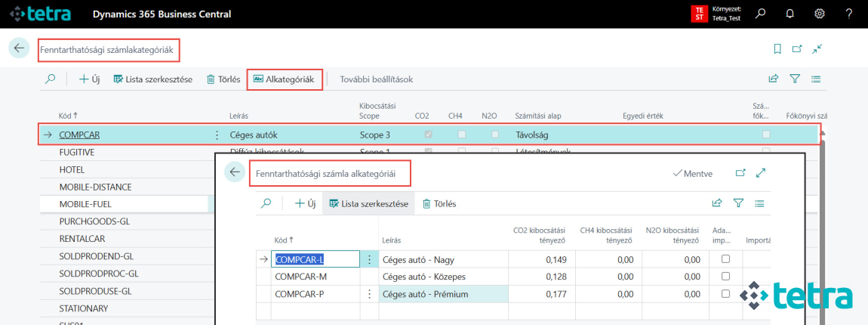Open row options menu for COMPCAR
The height and width of the screenshot is (325, 868).
coord(217,135)
